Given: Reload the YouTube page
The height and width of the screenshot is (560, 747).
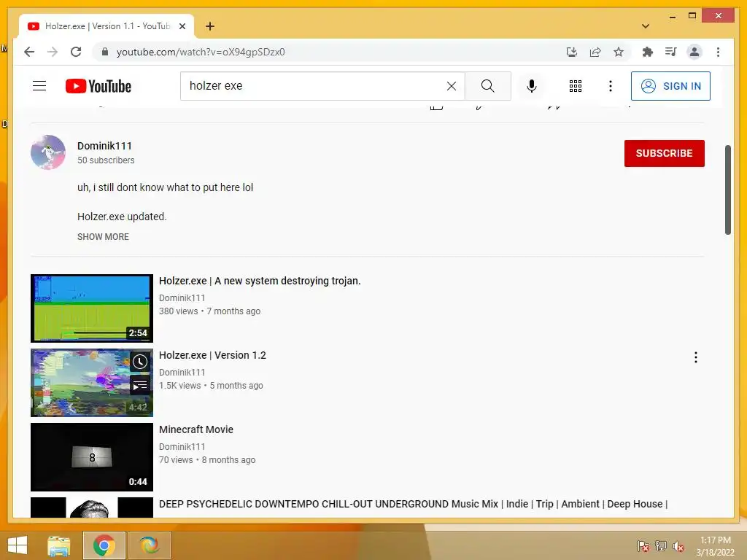Looking at the screenshot, I should pyautogui.click(x=76, y=52).
